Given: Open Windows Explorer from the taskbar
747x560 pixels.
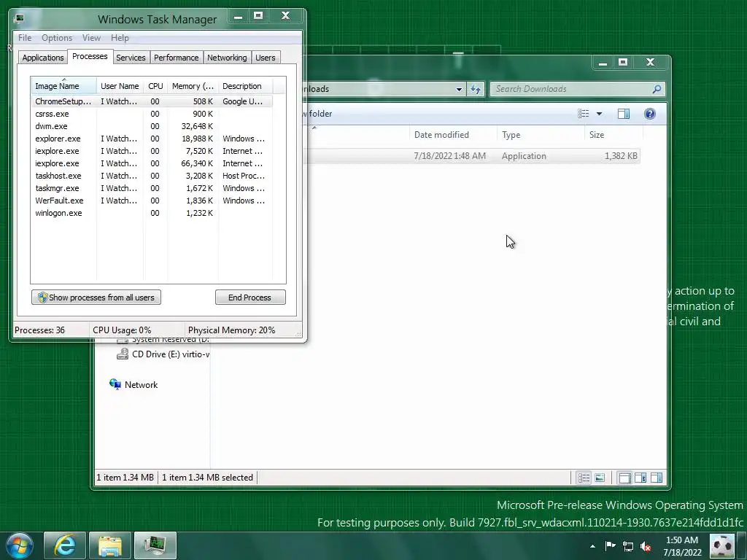Looking at the screenshot, I should (x=110, y=545).
